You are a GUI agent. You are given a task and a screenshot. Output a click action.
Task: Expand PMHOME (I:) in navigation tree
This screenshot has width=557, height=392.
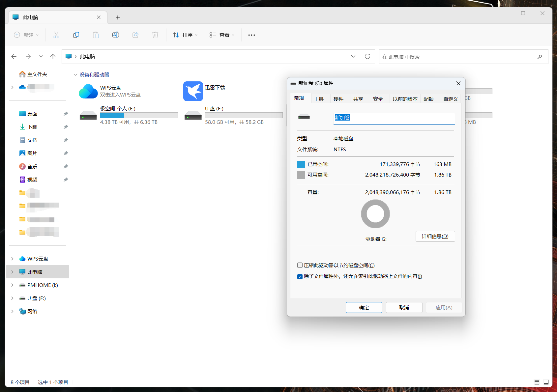(x=12, y=285)
